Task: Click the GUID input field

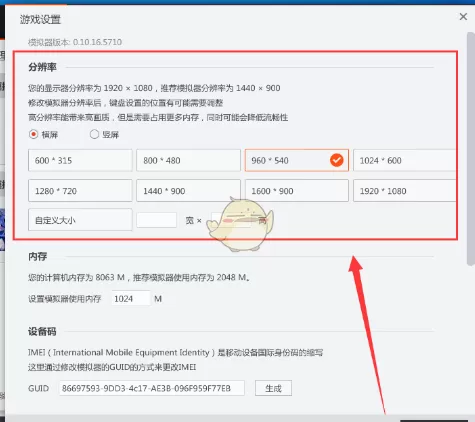Action: 152,388
